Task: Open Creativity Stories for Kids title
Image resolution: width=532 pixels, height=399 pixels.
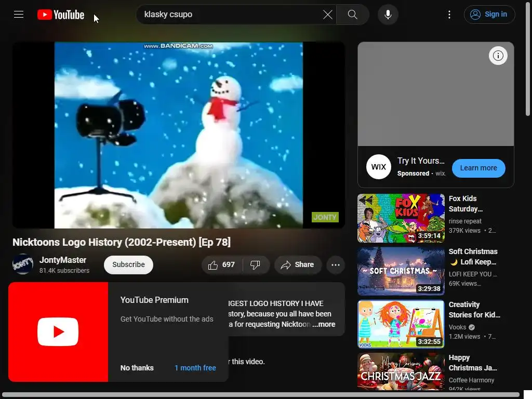Action: (474, 310)
